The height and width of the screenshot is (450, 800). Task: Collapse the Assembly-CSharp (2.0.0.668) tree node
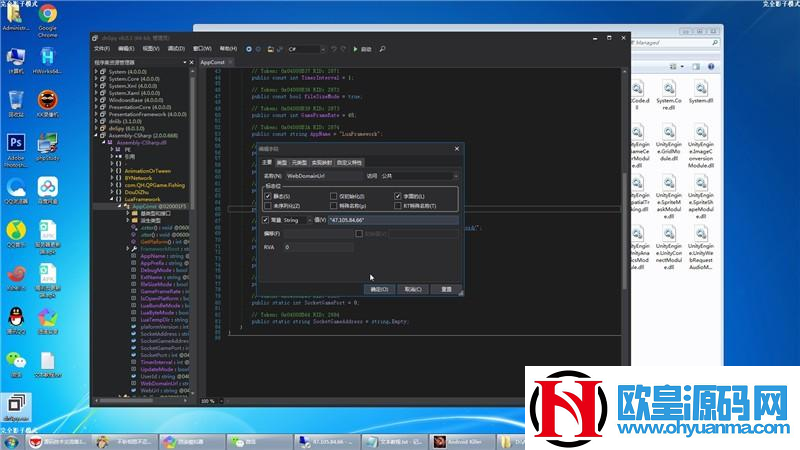[x=96, y=136]
